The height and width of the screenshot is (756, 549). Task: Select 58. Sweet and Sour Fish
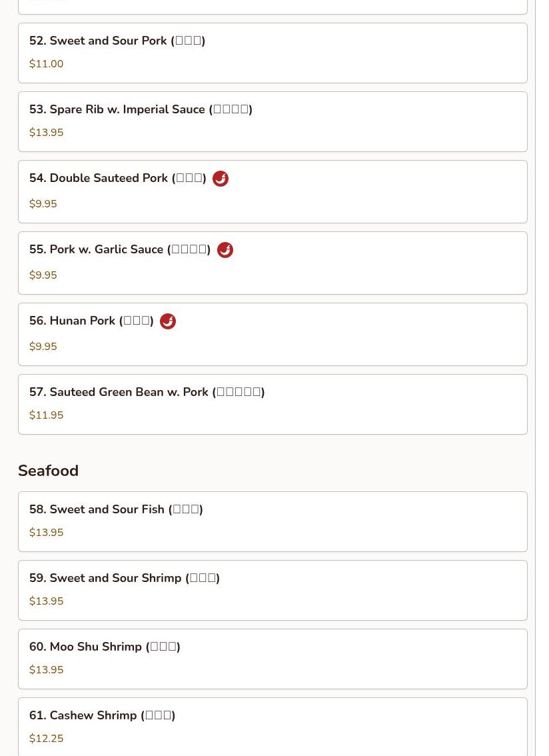(273, 522)
